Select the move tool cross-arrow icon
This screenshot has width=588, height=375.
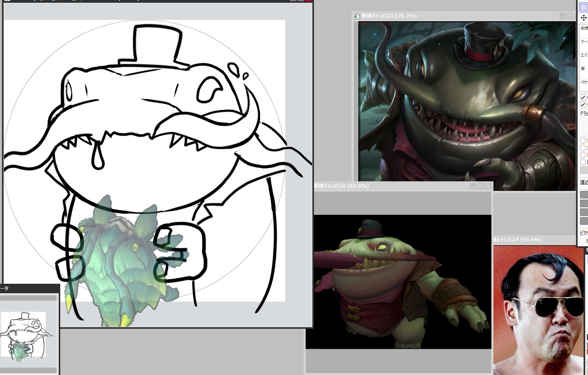(x=584, y=18)
